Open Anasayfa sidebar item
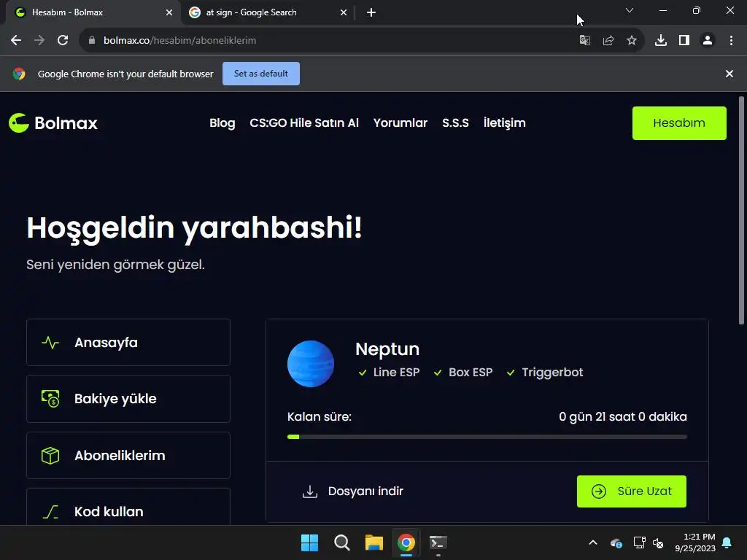The image size is (747, 560). (128, 343)
